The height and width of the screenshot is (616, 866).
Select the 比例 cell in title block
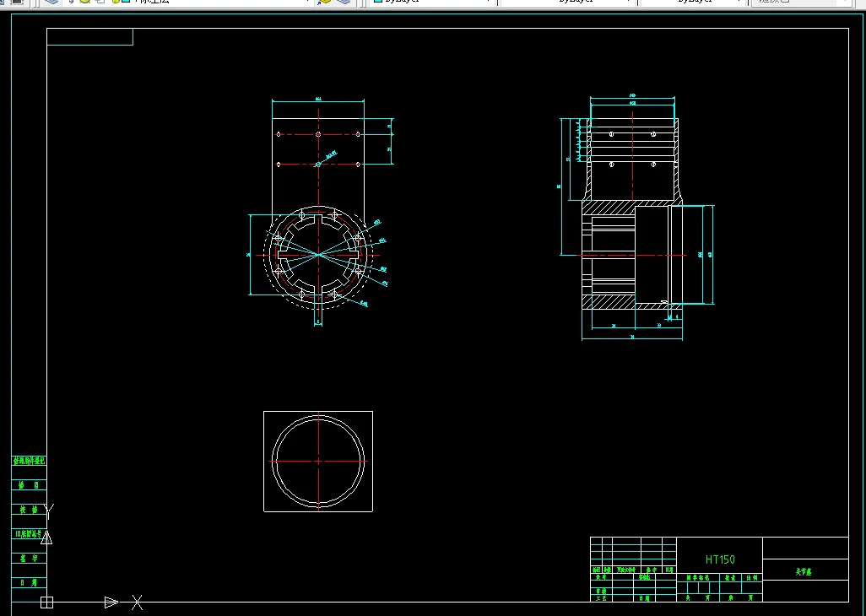[x=752, y=578]
